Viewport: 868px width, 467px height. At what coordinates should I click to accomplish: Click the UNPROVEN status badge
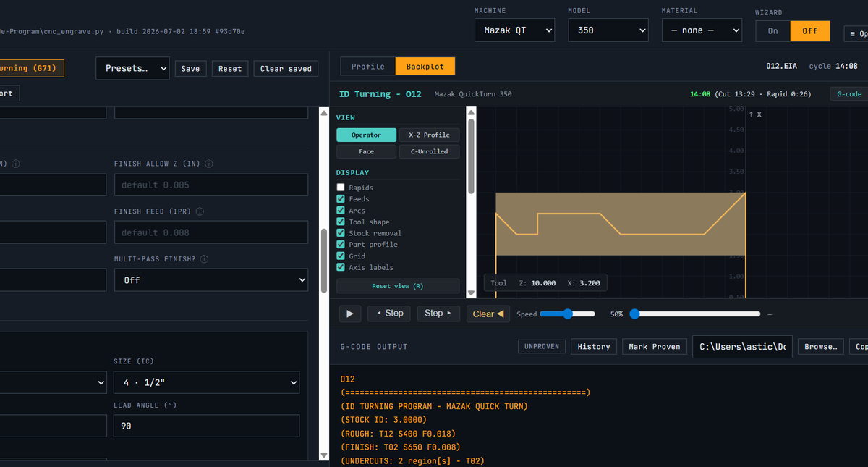542,346
